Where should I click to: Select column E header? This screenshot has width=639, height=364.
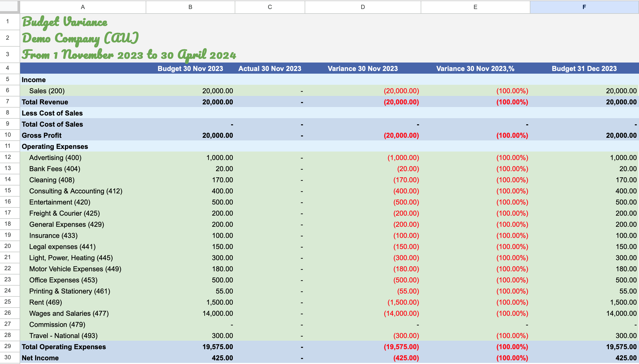pos(475,7)
